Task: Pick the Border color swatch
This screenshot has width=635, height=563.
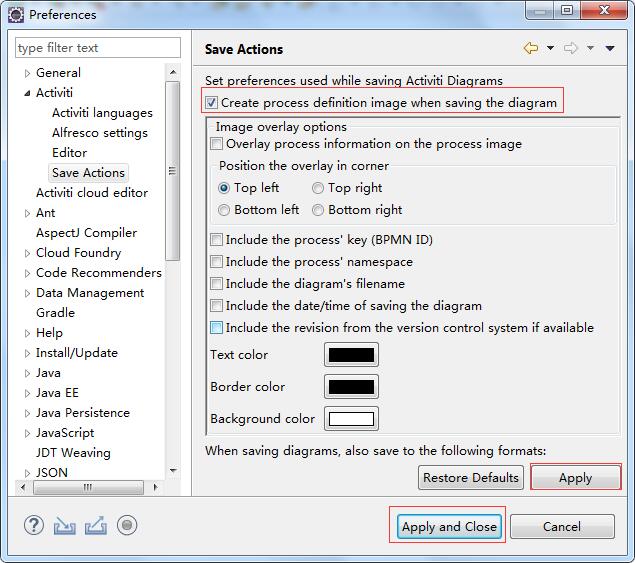Action: [x=351, y=386]
